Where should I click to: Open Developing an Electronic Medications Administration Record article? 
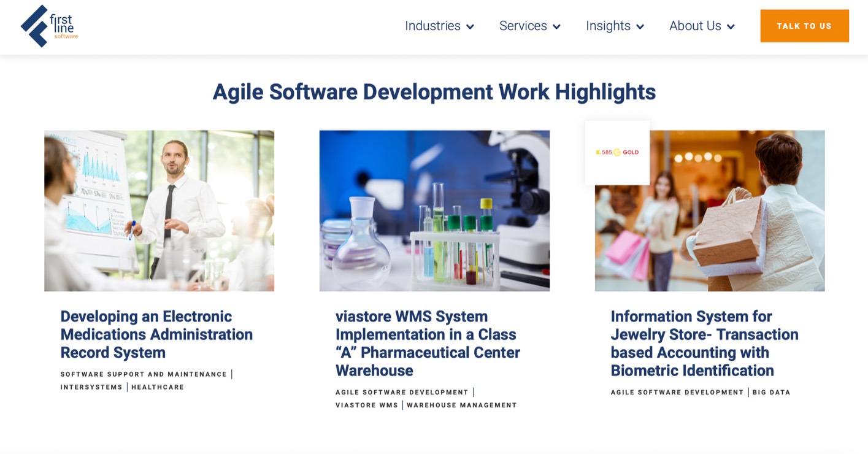click(x=156, y=334)
